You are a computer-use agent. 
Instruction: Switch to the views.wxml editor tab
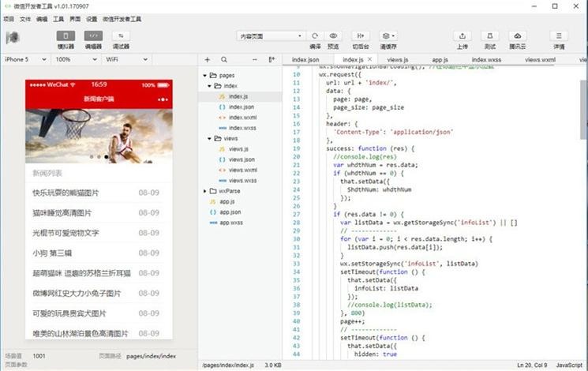point(540,60)
